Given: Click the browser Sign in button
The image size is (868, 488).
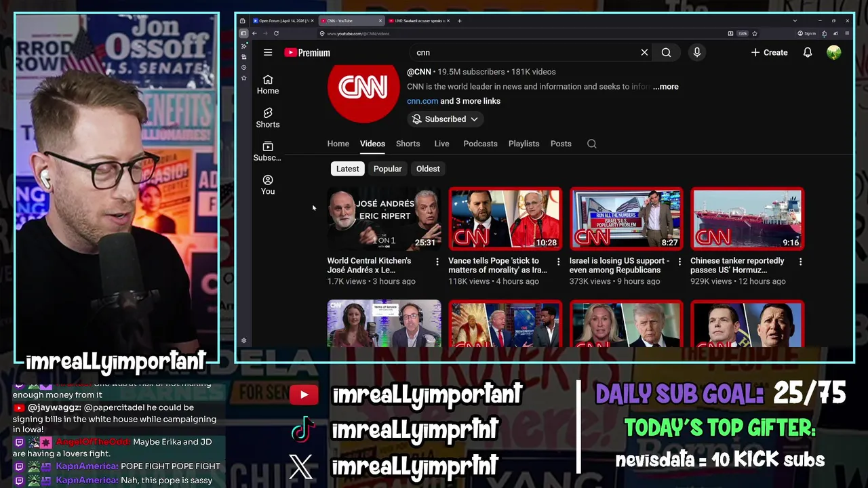Looking at the screenshot, I should (807, 33).
